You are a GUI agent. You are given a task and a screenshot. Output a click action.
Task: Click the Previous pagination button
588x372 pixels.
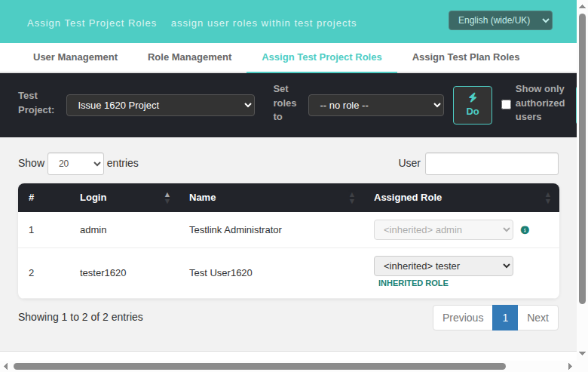[x=463, y=318]
